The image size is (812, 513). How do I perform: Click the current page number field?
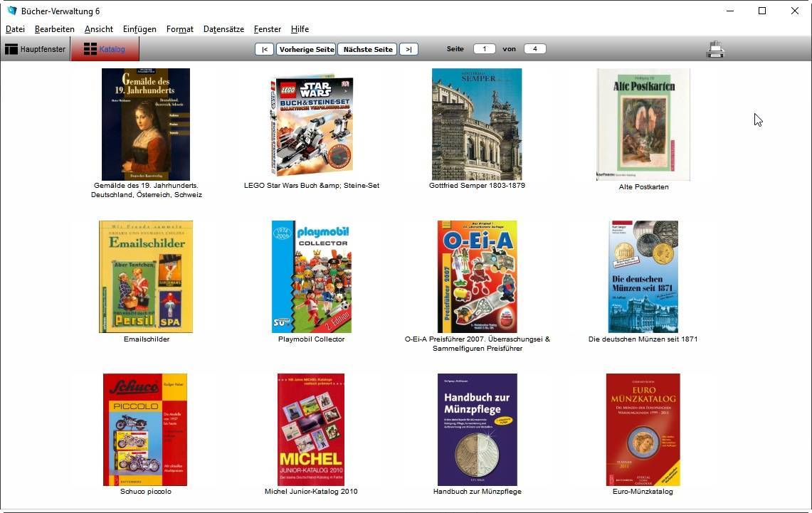(485, 49)
